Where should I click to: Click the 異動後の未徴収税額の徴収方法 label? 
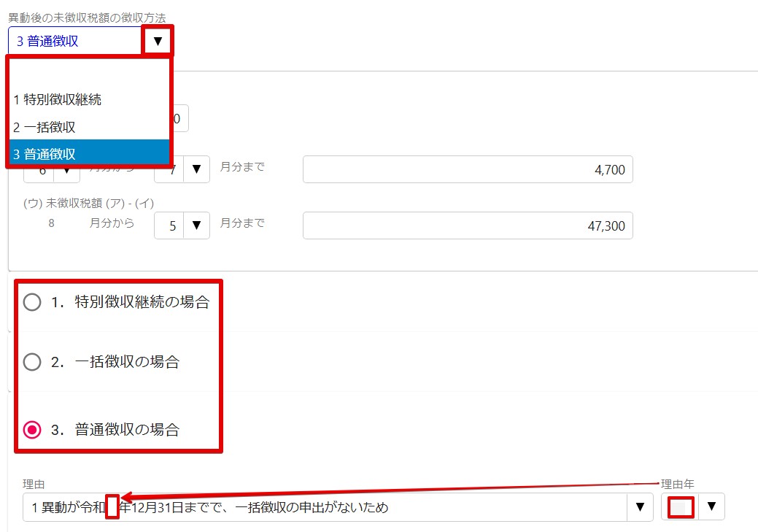[87, 18]
